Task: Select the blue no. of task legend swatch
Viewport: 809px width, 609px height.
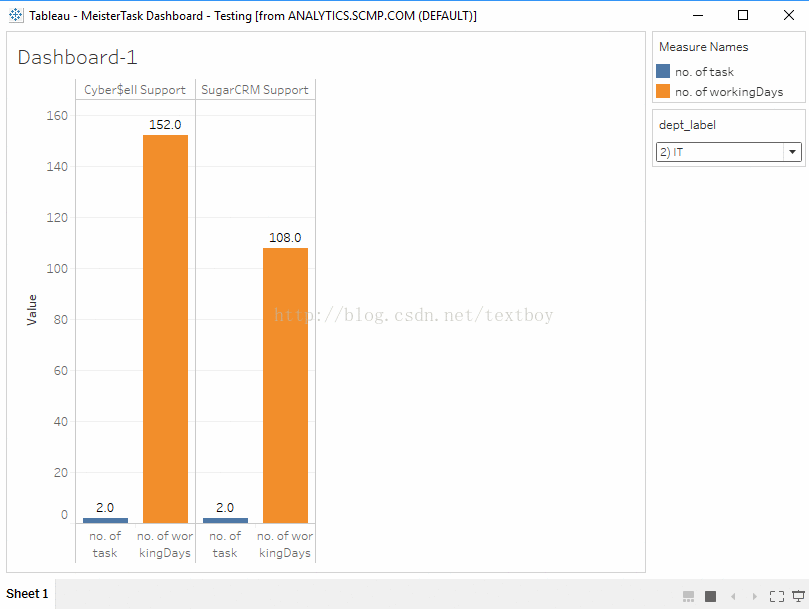Action: (663, 71)
